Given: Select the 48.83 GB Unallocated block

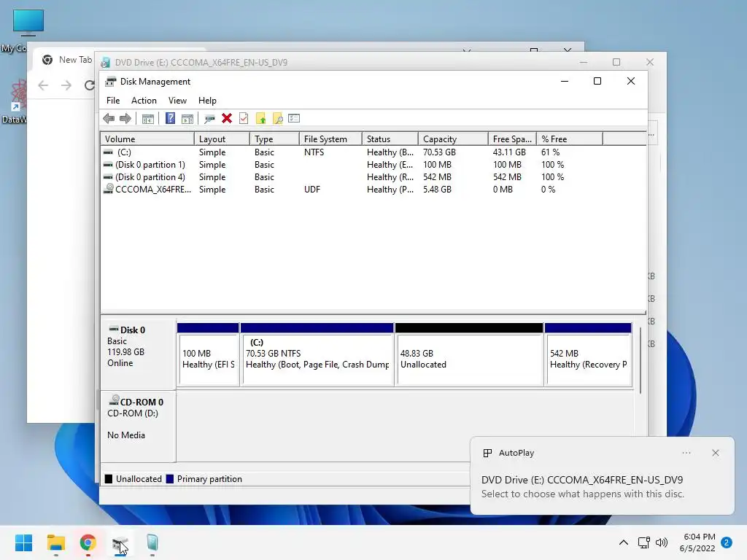Looking at the screenshot, I should [x=469, y=354].
